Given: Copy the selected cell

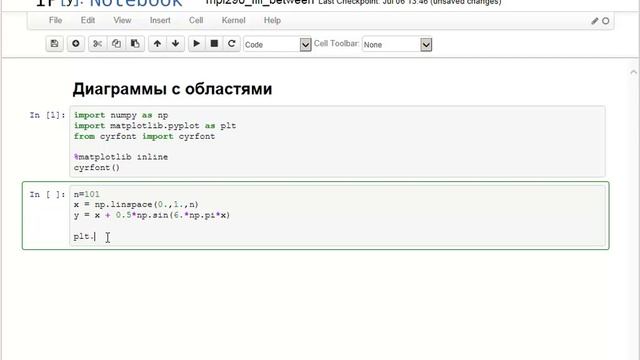Looking at the screenshot, I should 116,44.
